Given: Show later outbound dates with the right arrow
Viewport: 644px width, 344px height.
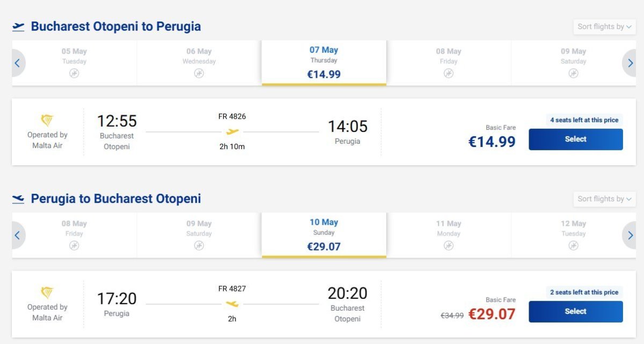Looking at the screenshot, I should tap(630, 63).
